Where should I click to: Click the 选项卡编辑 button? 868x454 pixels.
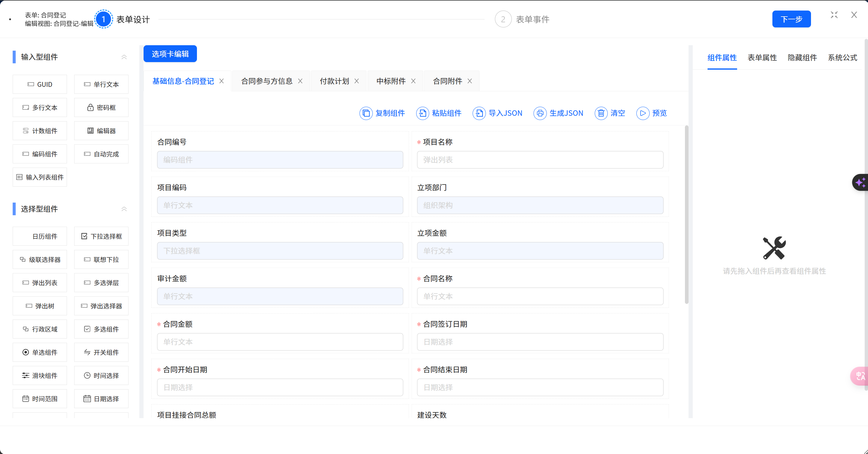170,54
